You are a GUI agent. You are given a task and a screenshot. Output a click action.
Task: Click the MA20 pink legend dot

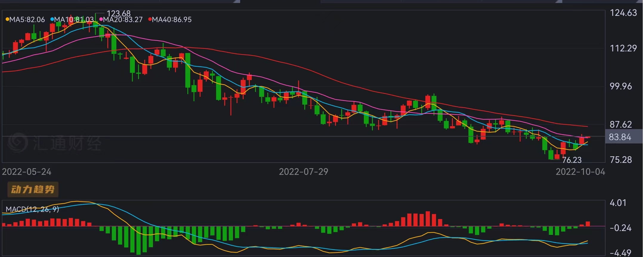coord(101,20)
